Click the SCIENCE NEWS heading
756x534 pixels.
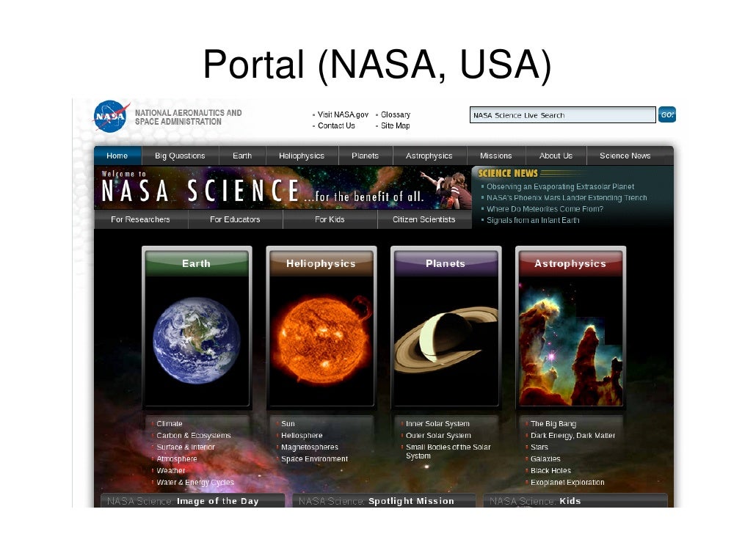pyautogui.click(x=508, y=173)
